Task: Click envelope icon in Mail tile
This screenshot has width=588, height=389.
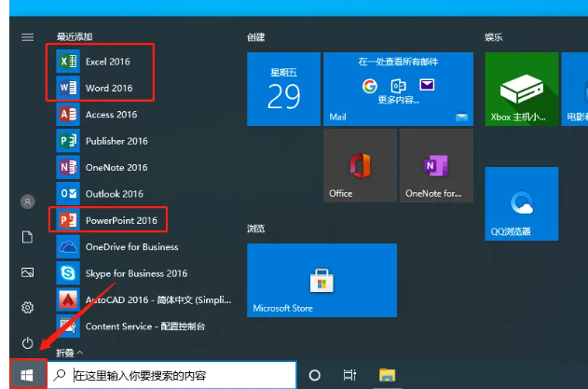Action: click(x=427, y=85)
